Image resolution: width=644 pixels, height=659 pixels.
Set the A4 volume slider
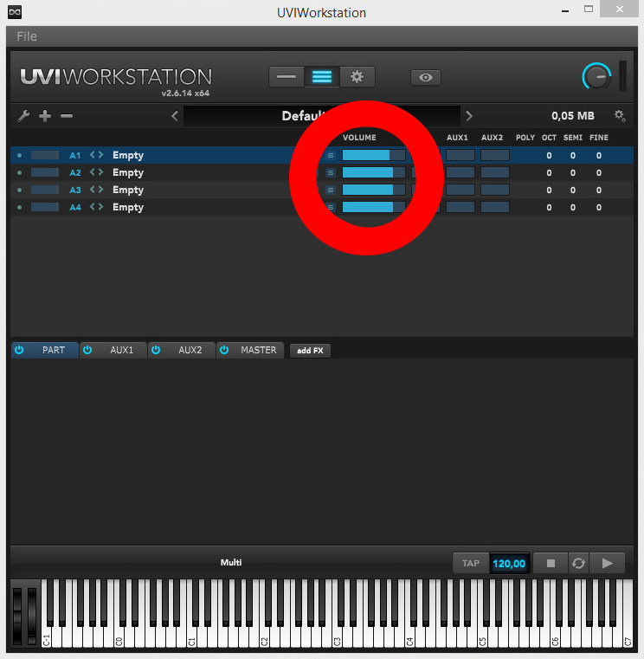pos(374,207)
